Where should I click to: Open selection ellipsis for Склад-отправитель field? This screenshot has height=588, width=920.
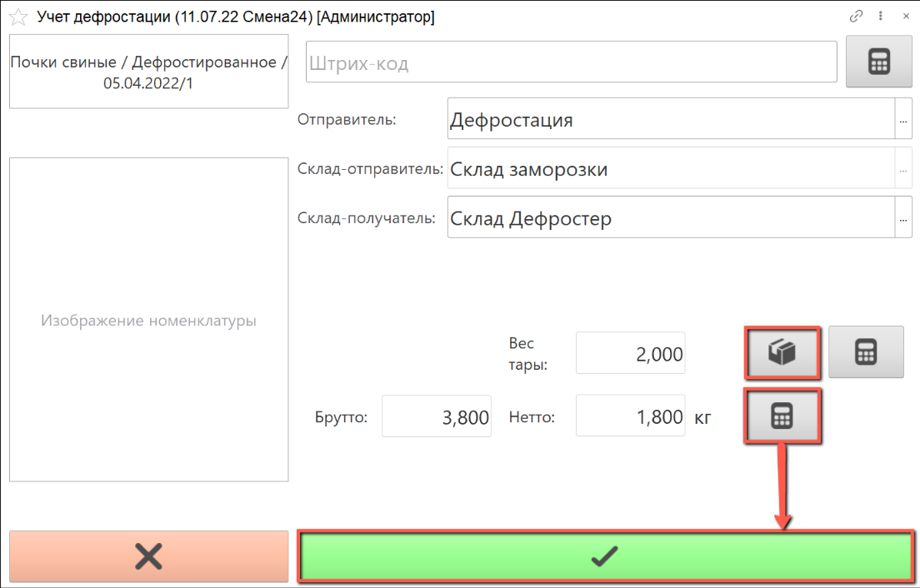pyautogui.click(x=902, y=169)
